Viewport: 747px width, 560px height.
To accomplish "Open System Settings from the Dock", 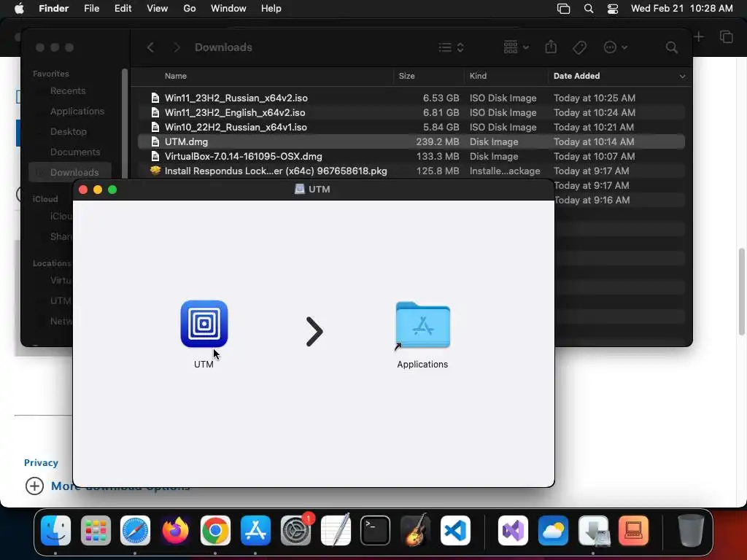I will pyautogui.click(x=295, y=531).
